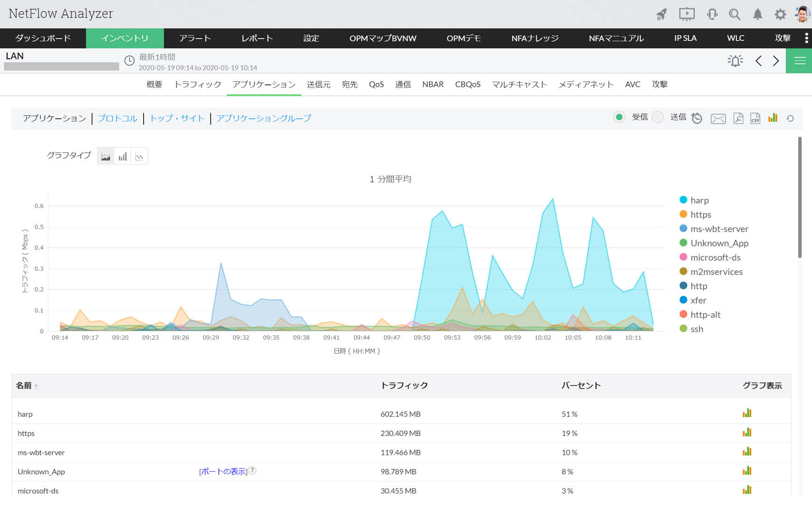Click the notification bell icon
812x508 pixels.
pyautogui.click(x=757, y=15)
